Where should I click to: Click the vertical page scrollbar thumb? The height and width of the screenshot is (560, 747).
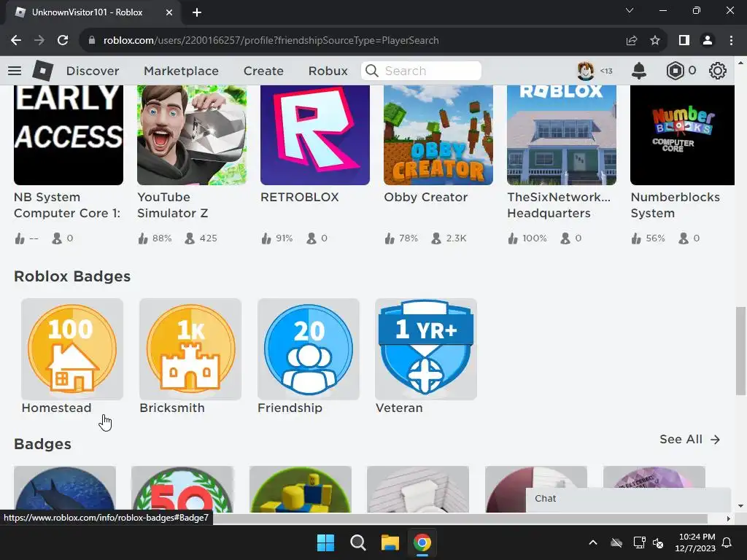click(x=741, y=351)
